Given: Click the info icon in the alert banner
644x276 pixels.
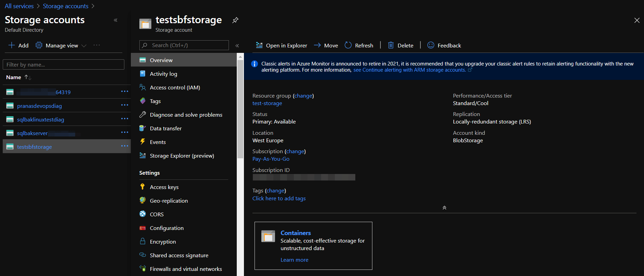Looking at the screenshot, I should [x=255, y=64].
